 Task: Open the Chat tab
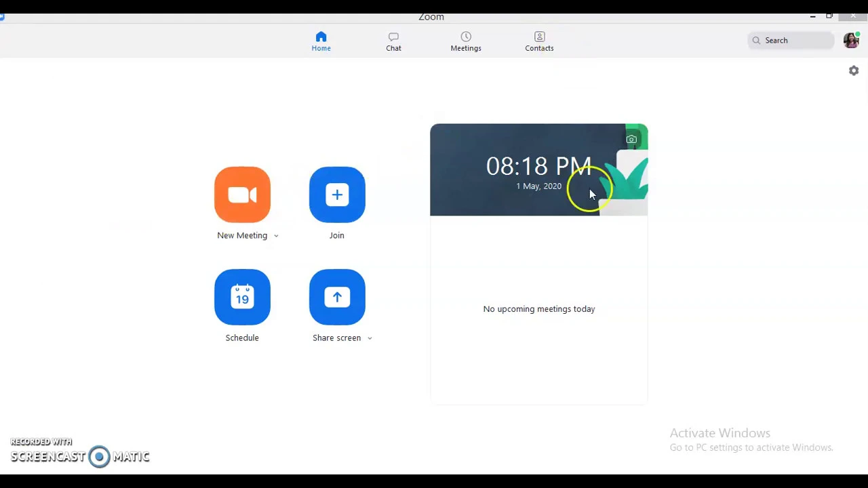(x=393, y=41)
